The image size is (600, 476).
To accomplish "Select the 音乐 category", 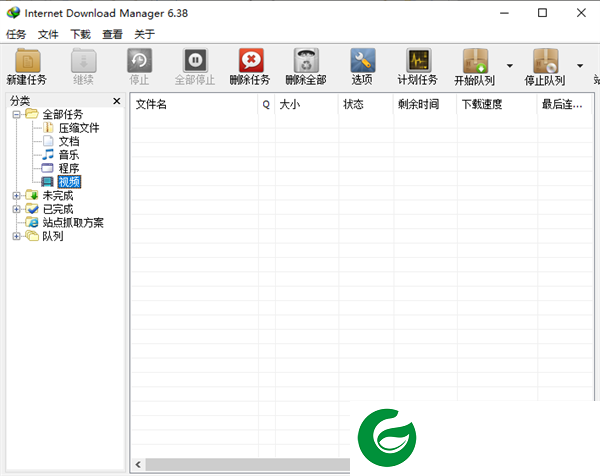I will pyautogui.click(x=69, y=155).
